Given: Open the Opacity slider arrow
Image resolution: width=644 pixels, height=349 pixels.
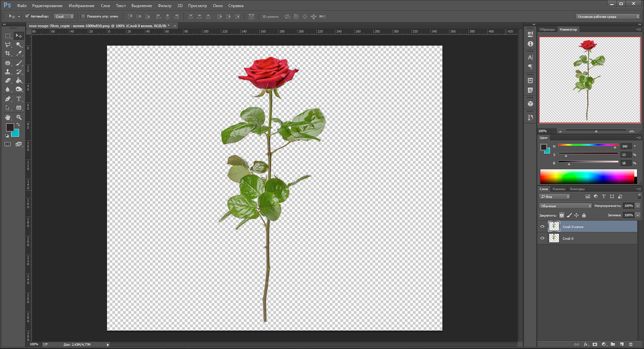Looking at the screenshot, I should pyautogui.click(x=638, y=206).
